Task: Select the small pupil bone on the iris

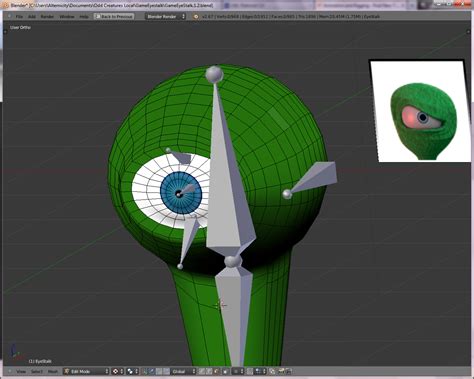Action: (187, 190)
